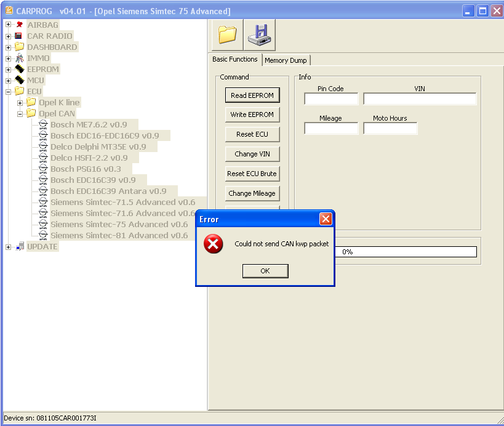
Task: Click icon beside Delco Delphi MT35E v0.9
Action: coord(43,147)
